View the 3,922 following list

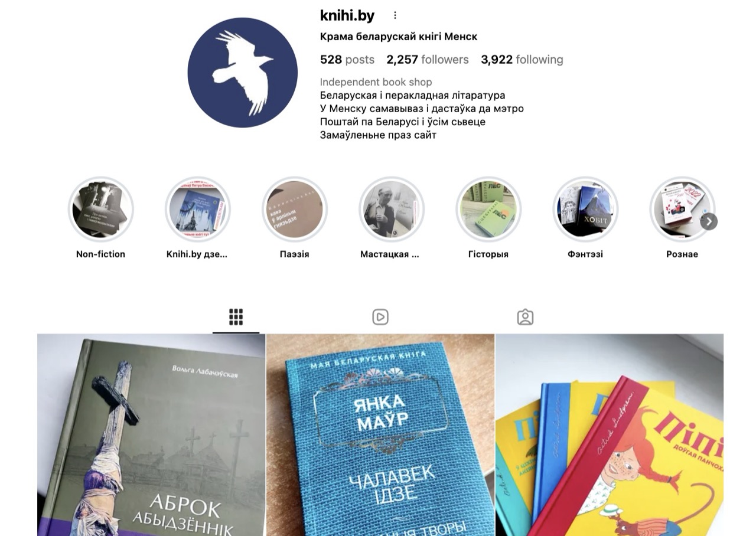click(x=522, y=60)
